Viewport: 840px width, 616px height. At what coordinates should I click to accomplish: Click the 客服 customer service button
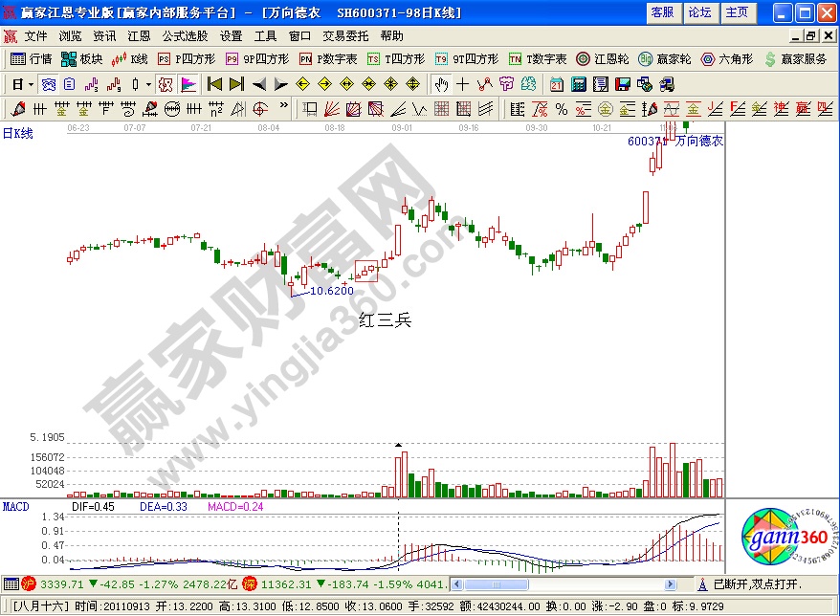click(x=662, y=12)
